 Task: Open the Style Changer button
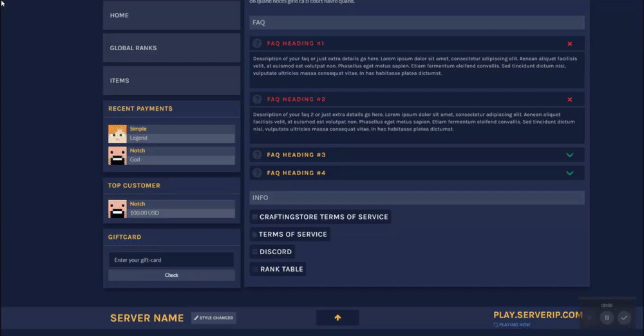tap(214, 318)
